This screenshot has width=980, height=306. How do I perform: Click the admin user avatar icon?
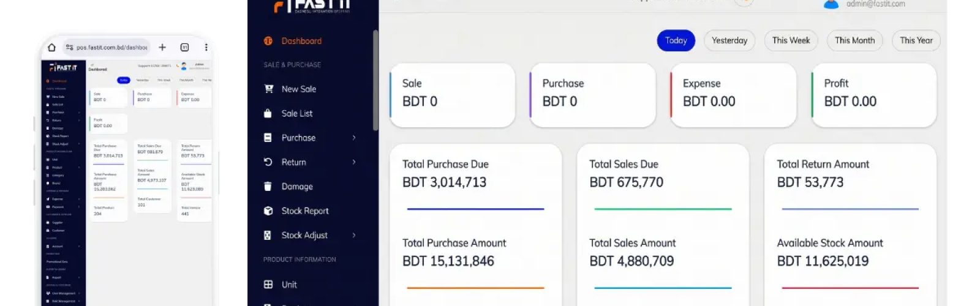pos(831,4)
